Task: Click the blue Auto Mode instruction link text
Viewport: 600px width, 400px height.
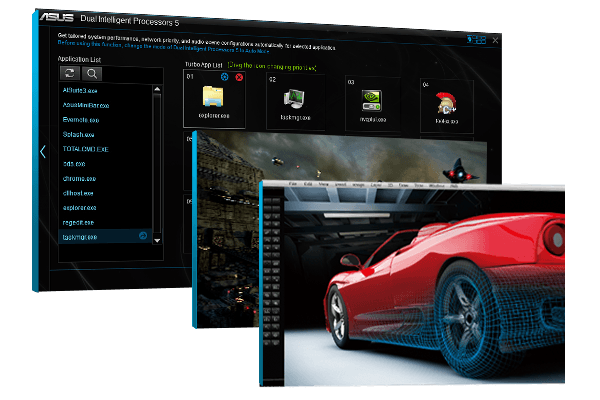Action: coord(163,47)
